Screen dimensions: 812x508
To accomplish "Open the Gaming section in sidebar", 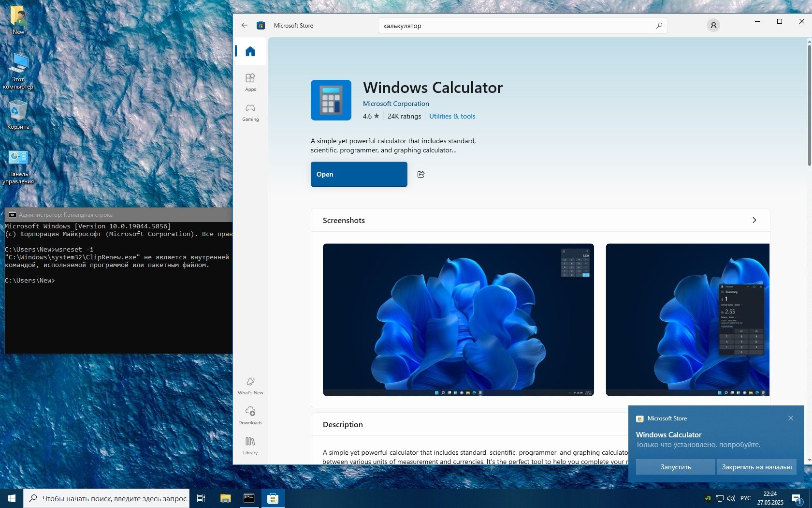I will point(250,112).
